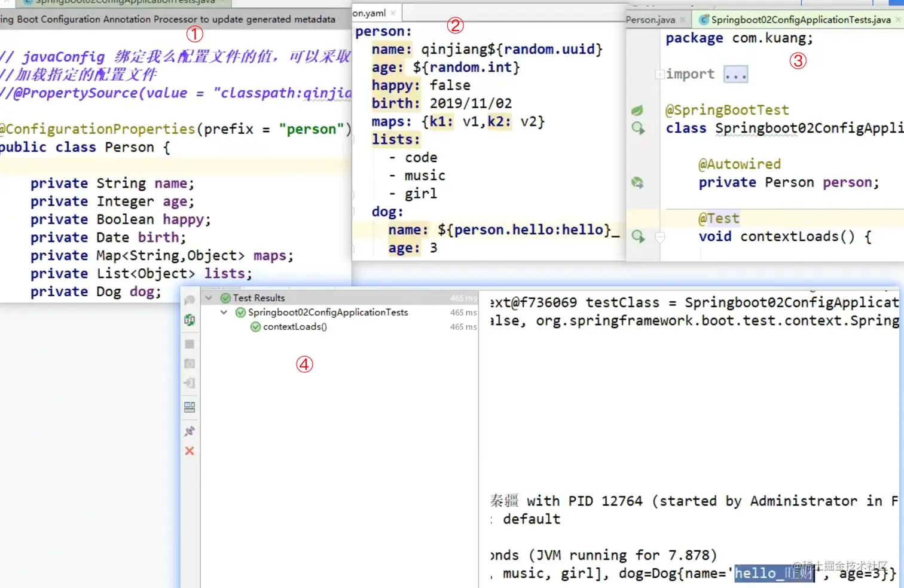This screenshot has height=588, width=904.
Task: Collapse the Test Results tree node
Action: pyautogui.click(x=209, y=298)
